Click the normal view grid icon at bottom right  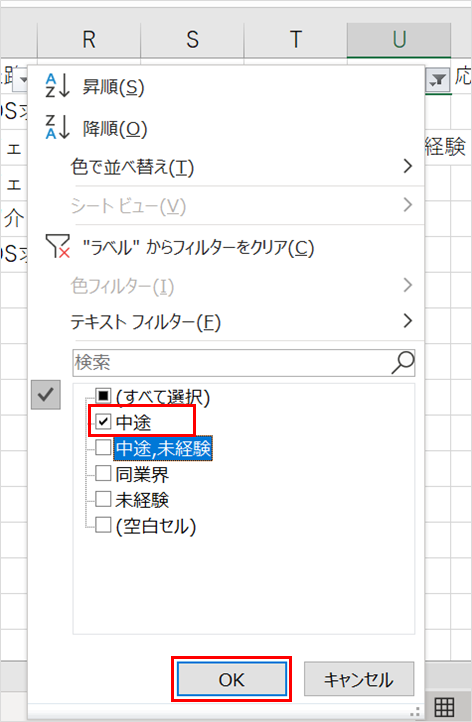click(444, 706)
